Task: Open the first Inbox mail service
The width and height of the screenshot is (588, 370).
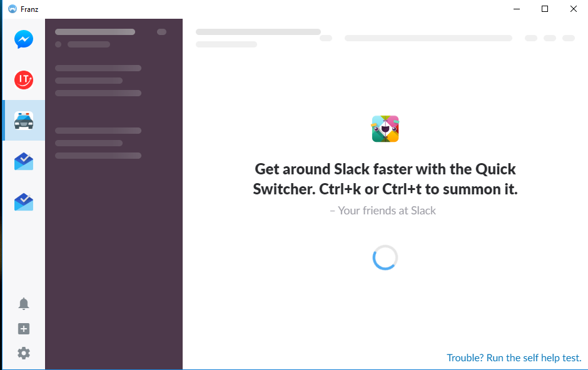Action: tap(24, 161)
